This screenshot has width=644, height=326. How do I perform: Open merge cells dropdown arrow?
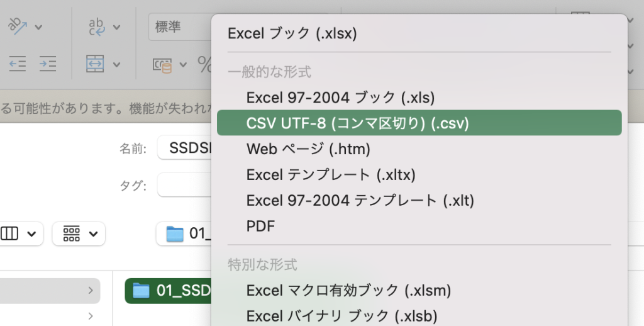pyautogui.click(x=116, y=65)
